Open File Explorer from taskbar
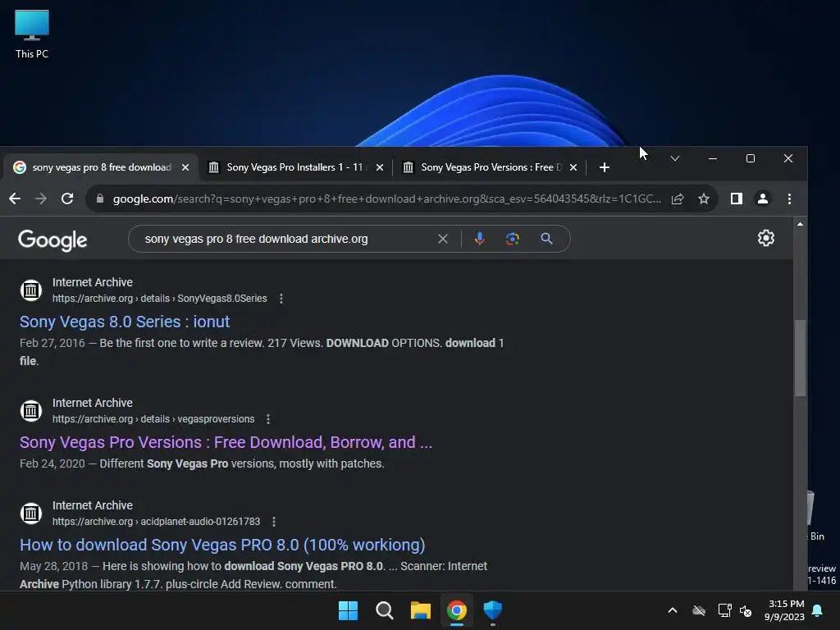 point(421,610)
